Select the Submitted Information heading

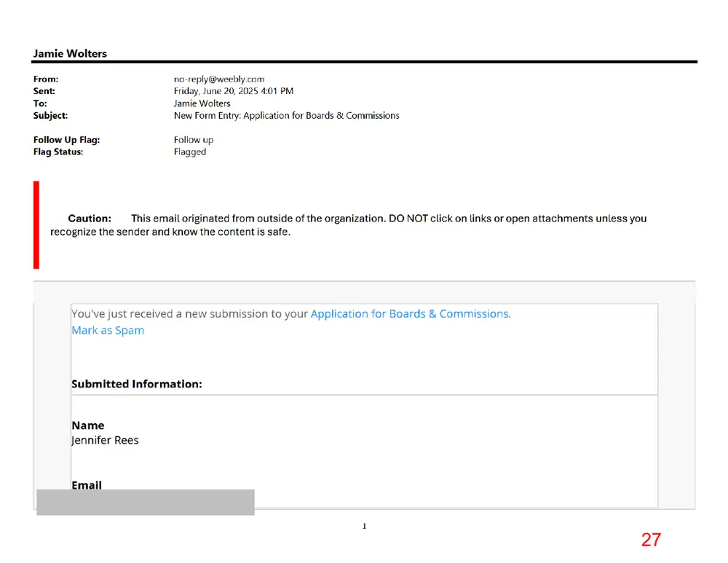click(x=137, y=384)
